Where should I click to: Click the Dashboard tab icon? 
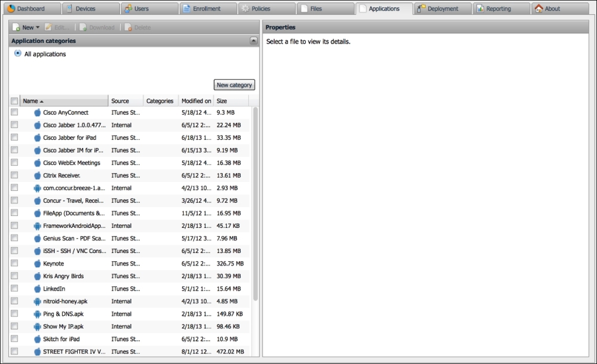pos(11,8)
